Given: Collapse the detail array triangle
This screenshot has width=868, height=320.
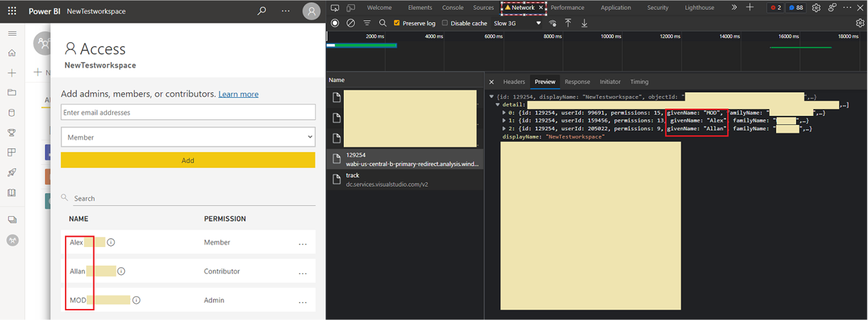Looking at the screenshot, I should (498, 105).
